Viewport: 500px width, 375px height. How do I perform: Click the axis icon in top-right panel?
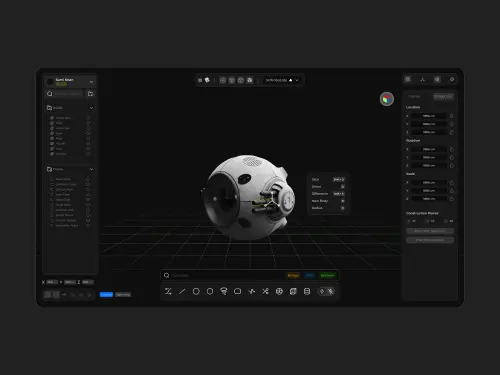[423, 79]
